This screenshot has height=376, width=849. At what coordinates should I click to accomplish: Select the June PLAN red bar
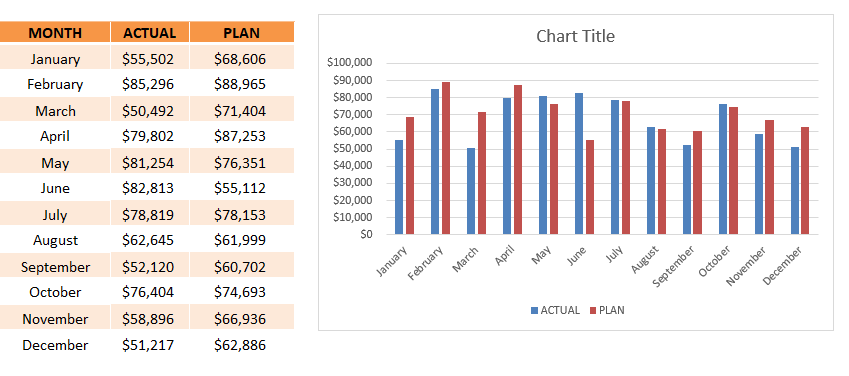590,187
